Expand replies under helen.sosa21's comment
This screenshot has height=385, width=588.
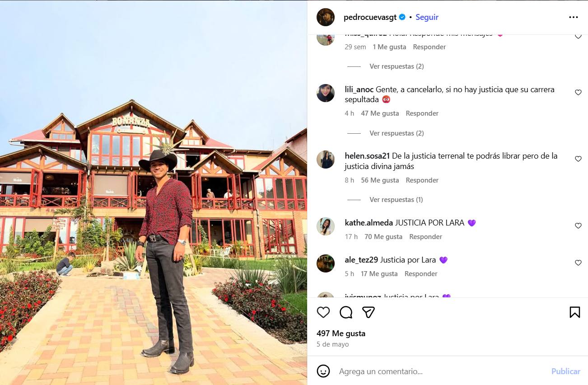coord(396,200)
